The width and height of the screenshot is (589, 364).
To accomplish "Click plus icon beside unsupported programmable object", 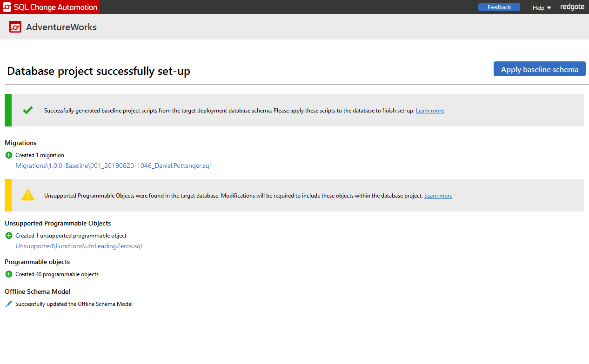I will point(9,236).
